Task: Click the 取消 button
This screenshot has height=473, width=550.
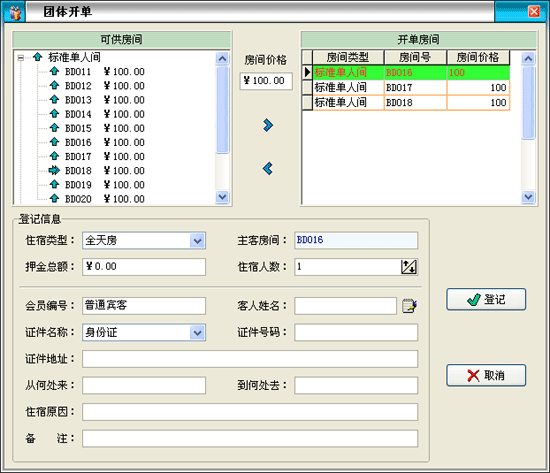Action: 486,375
